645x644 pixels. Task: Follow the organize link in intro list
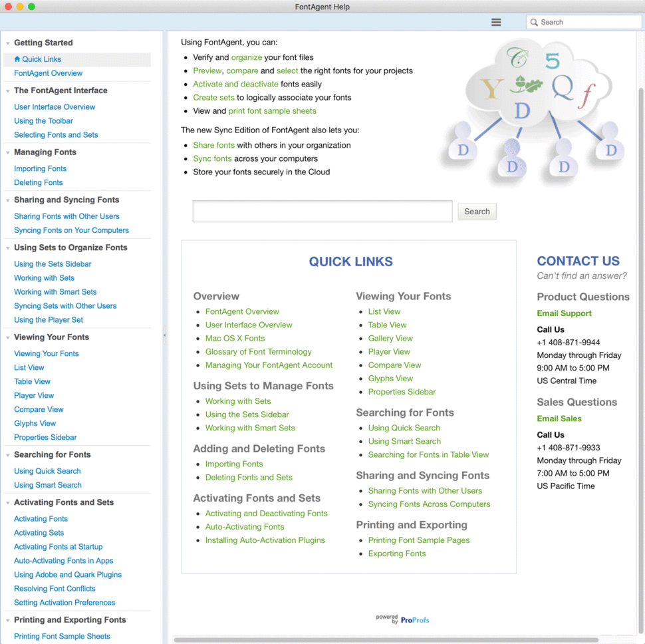(247, 58)
